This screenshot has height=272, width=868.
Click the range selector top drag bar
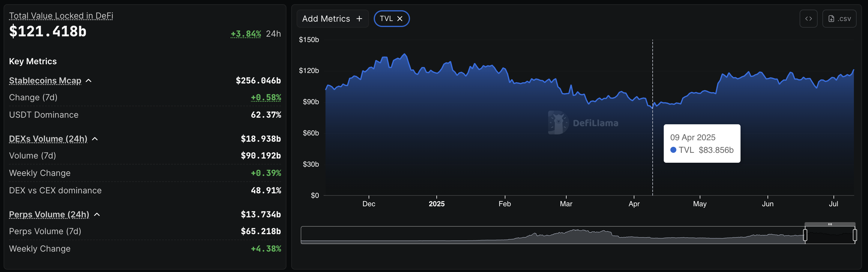click(830, 224)
